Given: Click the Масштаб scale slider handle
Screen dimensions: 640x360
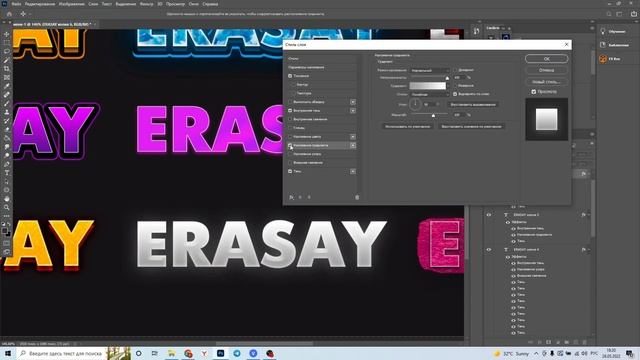Looking at the screenshot, I should tap(433, 116).
